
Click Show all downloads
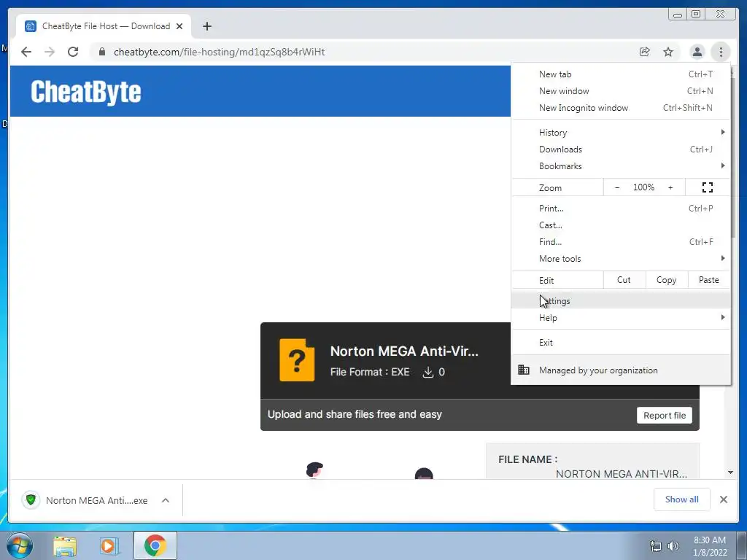click(x=682, y=499)
